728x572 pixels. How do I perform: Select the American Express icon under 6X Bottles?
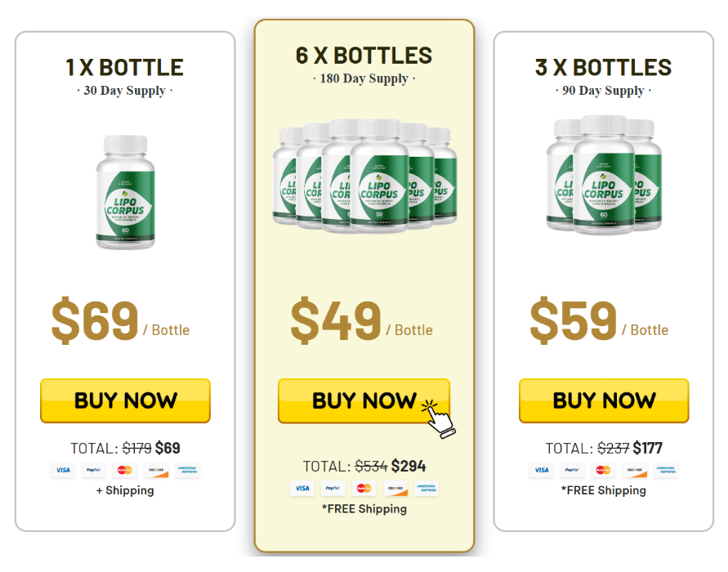click(427, 487)
